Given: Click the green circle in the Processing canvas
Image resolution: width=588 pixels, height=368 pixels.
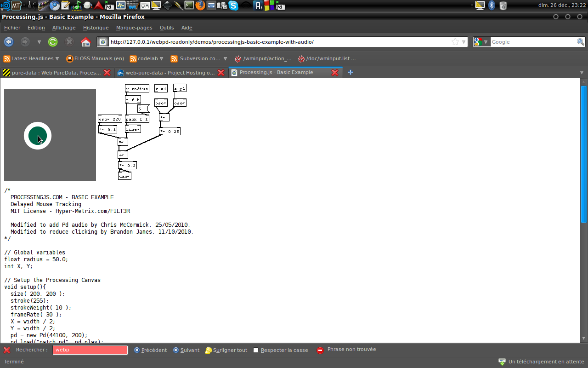Looking at the screenshot, I should [x=38, y=136].
